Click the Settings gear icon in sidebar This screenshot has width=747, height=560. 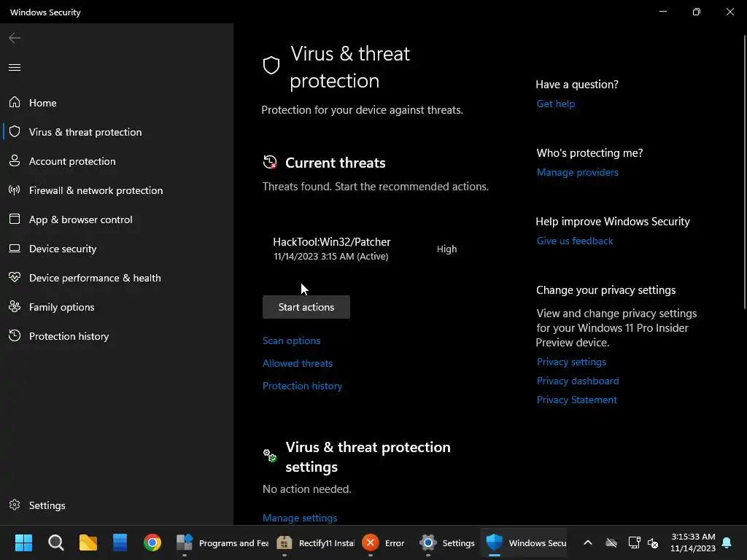(15, 505)
